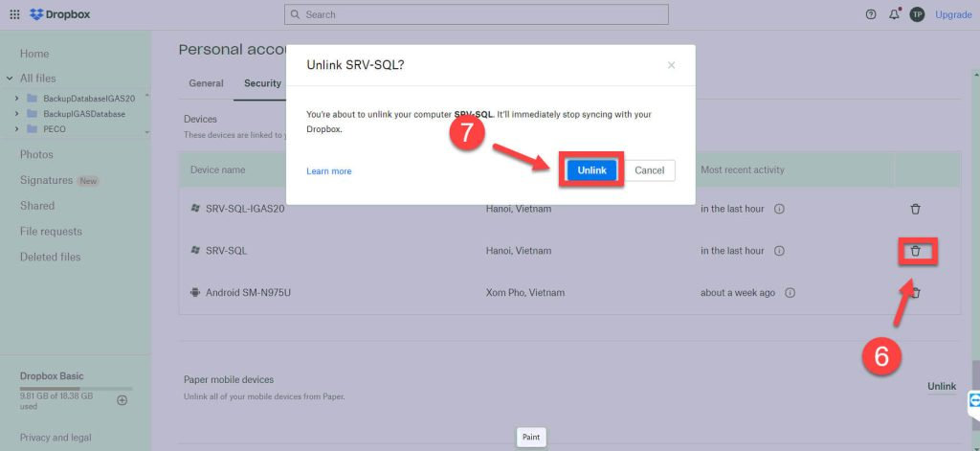
Task: Click info icon in SRV-SQL row
Action: (x=779, y=251)
